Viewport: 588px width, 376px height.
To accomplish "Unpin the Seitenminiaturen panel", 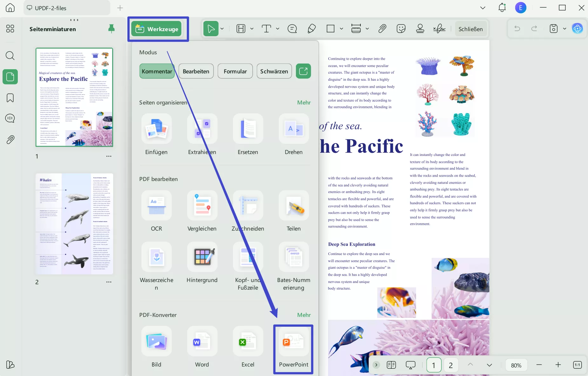I will [x=111, y=29].
